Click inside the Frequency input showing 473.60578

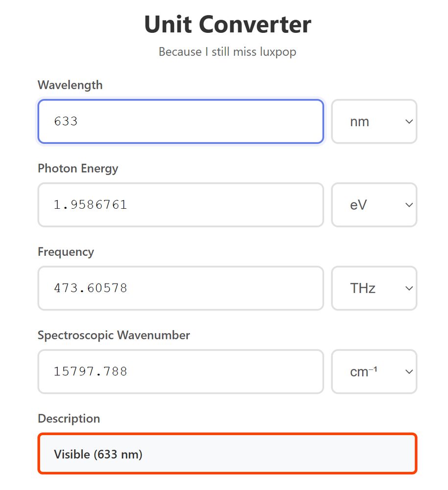tap(180, 288)
